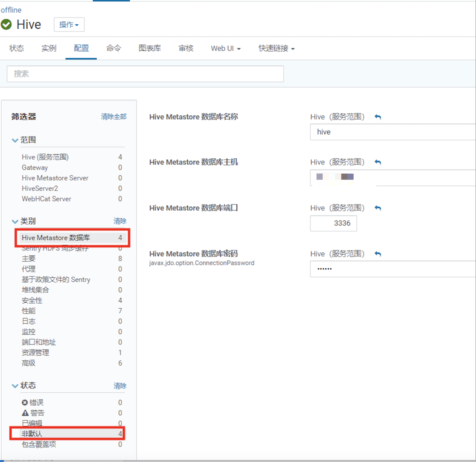This screenshot has height=462, width=476.
Task: Click the Hive Metastore 数据库端口 setting label
Action: pos(193,208)
